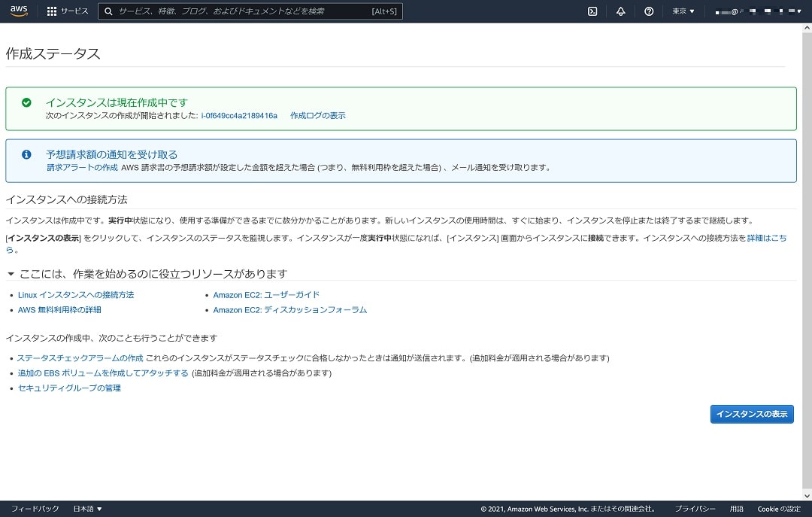
Task: Open Amazon EC2: ユーザーガイド link
Action: click(x=266, y=295)
